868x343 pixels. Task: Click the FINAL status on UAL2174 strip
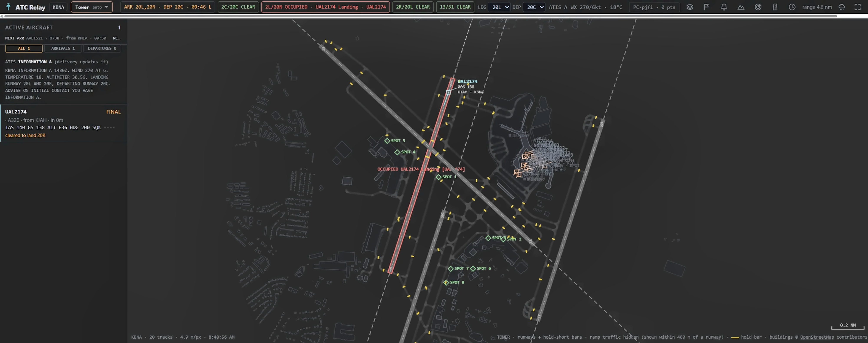(113, 112)
